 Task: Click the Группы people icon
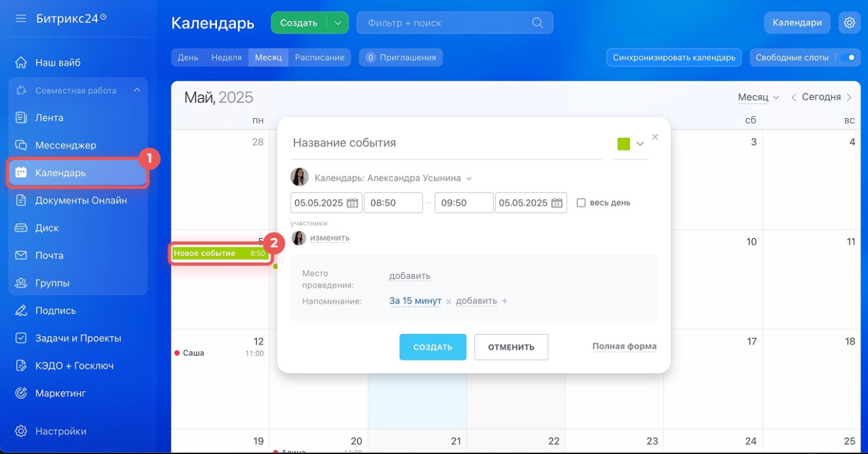[21, 283]
